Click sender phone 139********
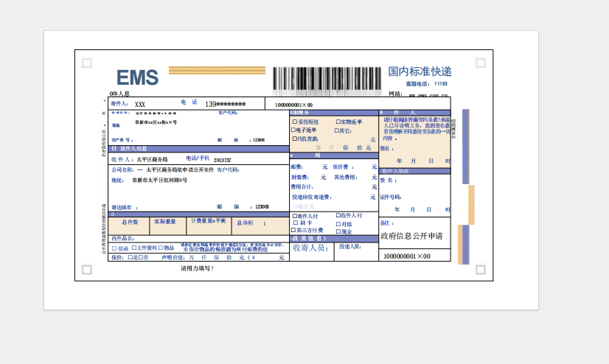The height and width of the screenshot is (364, 609). click(226, 104)
